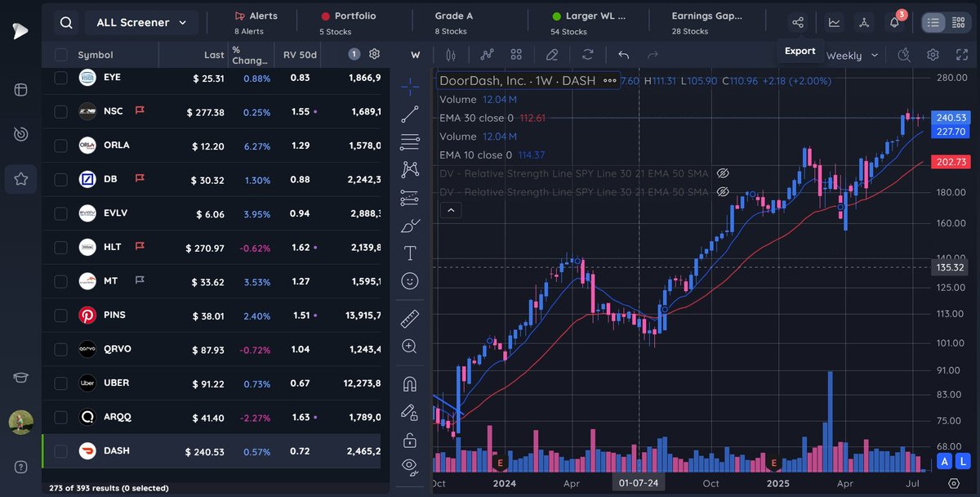
Task: Switch to list layout view
Action: click(x=933, y=23)
